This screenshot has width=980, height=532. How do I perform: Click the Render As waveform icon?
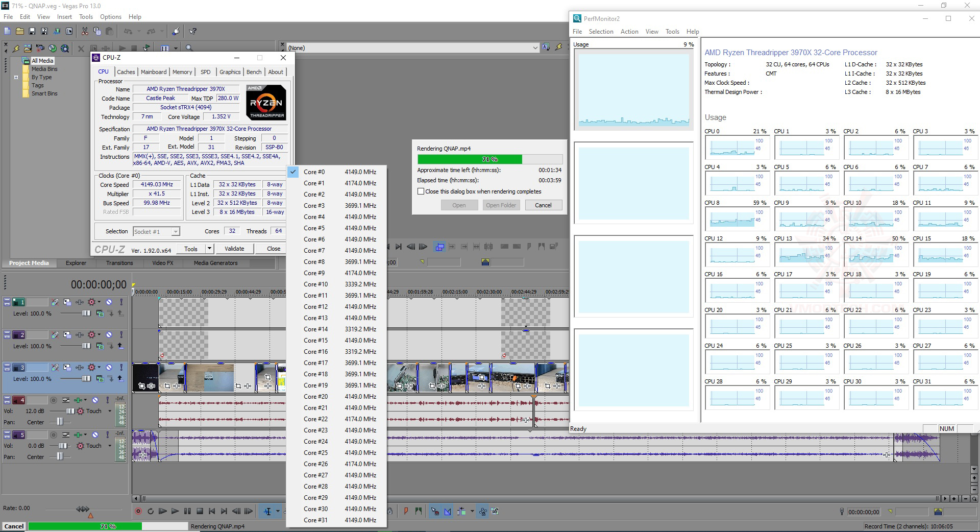(x=57, y=31)
